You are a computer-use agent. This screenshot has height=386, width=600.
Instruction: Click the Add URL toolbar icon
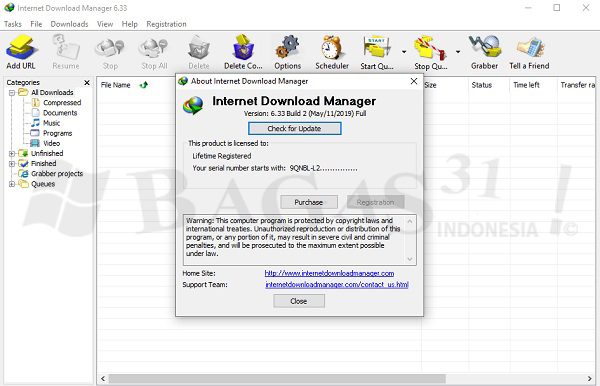tap(21, 52)
